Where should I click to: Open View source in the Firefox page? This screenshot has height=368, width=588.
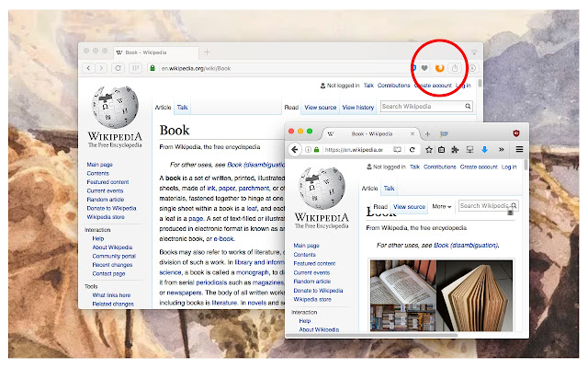point(409,206)
